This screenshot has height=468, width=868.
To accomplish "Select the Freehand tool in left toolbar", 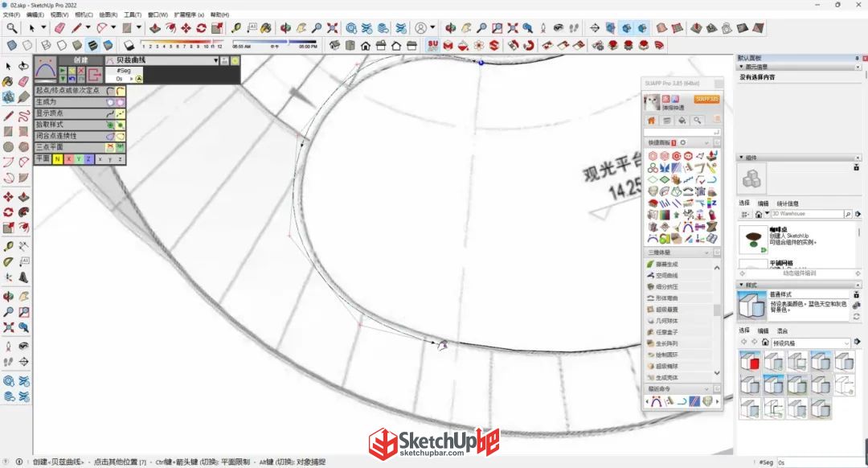I will point(23,116).
